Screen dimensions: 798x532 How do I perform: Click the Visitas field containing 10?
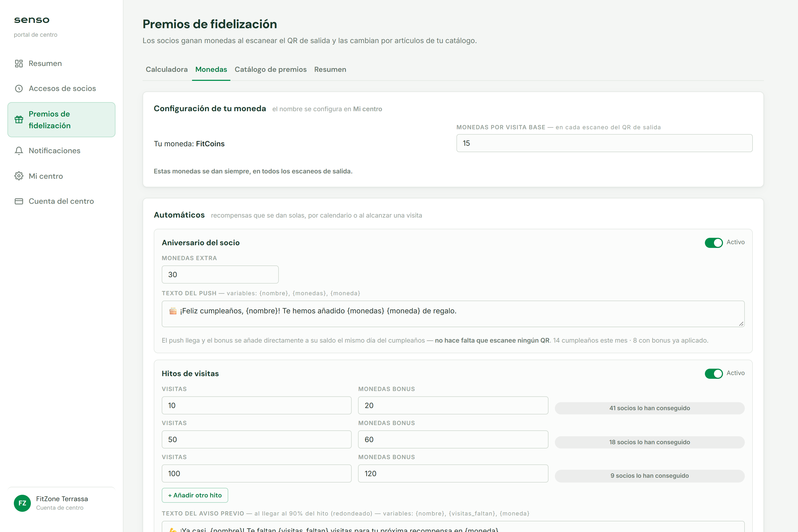pyautogui.click(x=256, y=405)
